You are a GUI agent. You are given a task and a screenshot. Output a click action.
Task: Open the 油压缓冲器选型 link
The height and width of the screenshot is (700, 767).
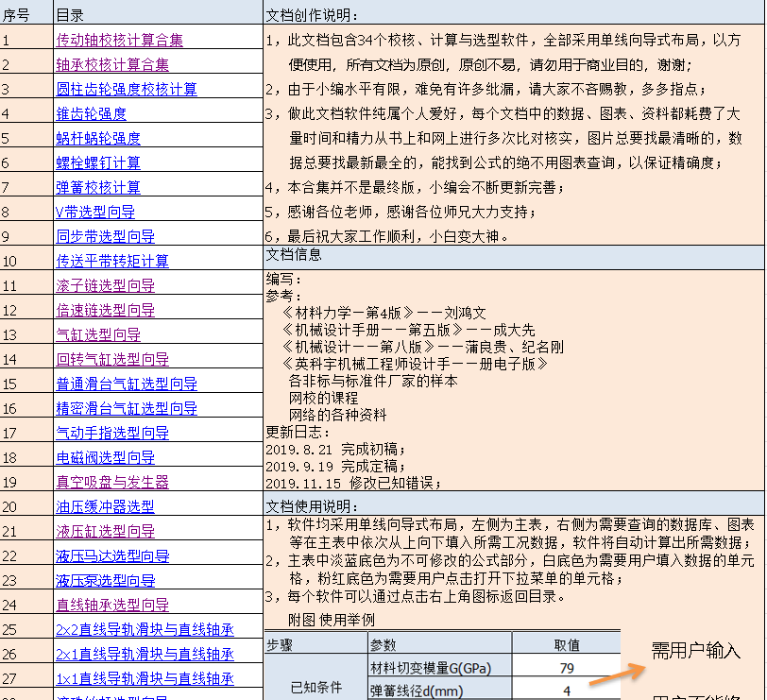click(105, 506)
